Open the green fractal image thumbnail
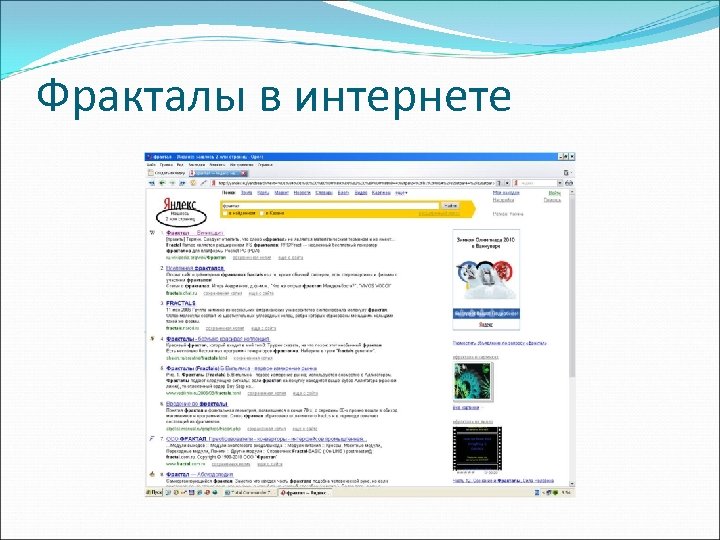 pyautogui.click(x=472, y=381)
